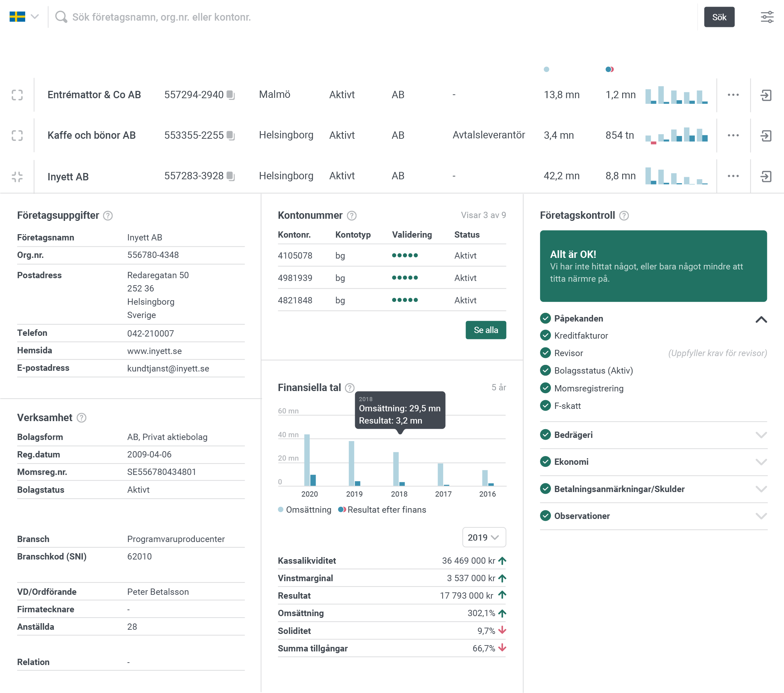Image resolution: width=784 pixels, height=693 pixels.
Task: Show help for Kontonummer
Action: pyautogui.click(x=352, y=216)
